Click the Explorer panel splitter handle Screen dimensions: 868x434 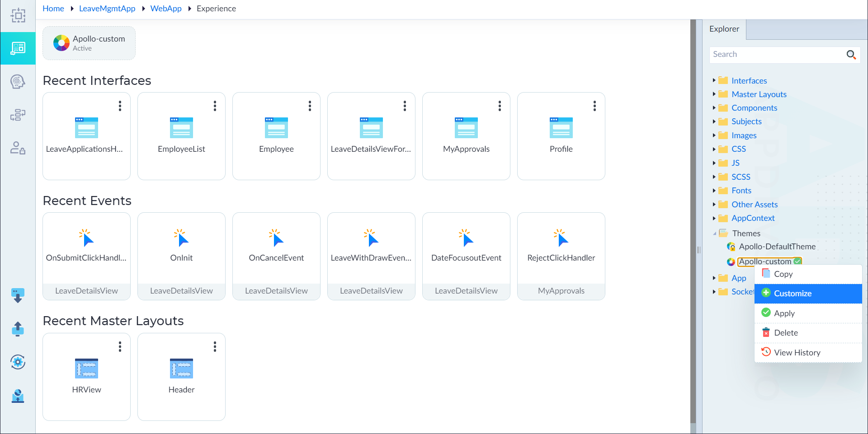(699, 250)
